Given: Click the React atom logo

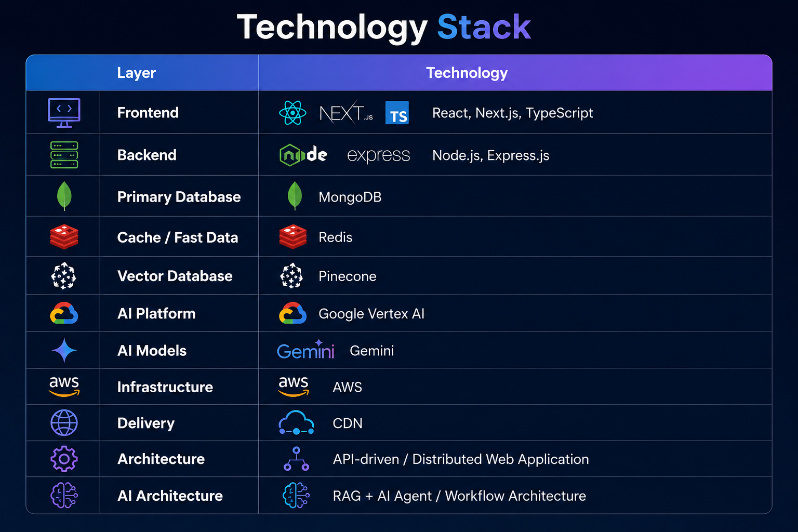Looking at the screenshot, I should click(x=292, y=113).
